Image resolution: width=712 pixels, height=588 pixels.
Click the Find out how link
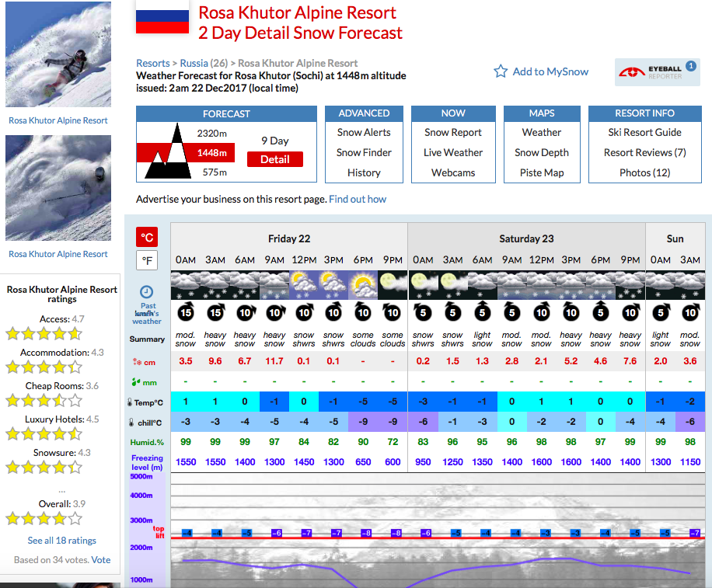358,199
